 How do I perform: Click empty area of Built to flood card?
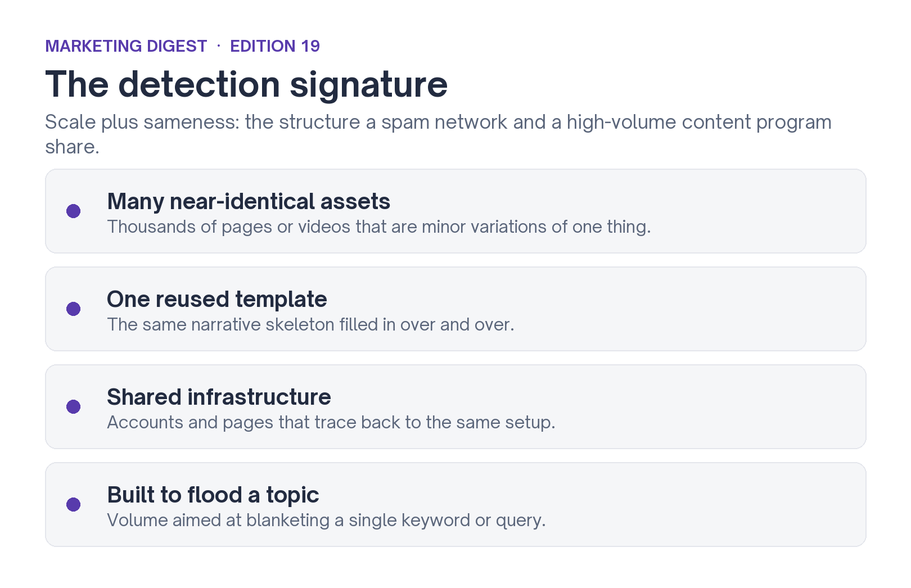(x=709, y=504)
